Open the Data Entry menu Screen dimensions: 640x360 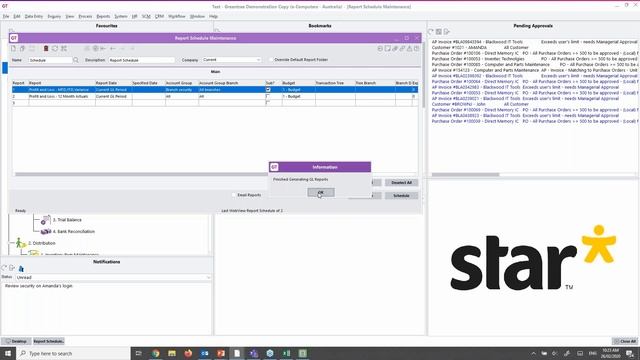33,16
